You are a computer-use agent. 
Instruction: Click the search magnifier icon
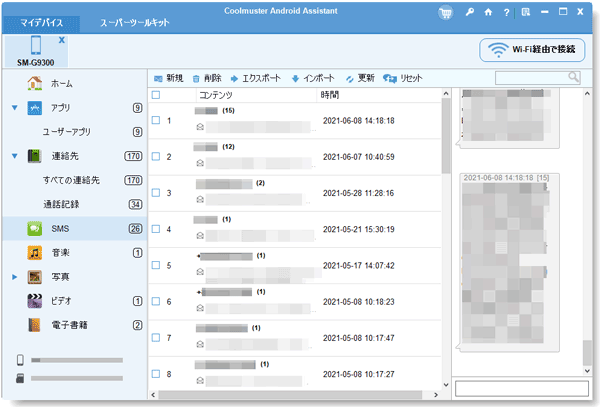pos(573,77)
